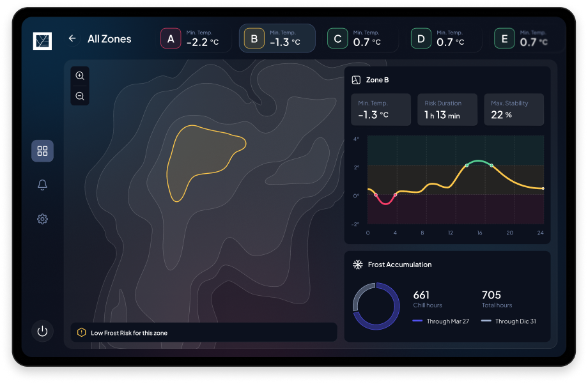Click the All Zones title
This screenshot has height=384, width=588.
(109, 39)
